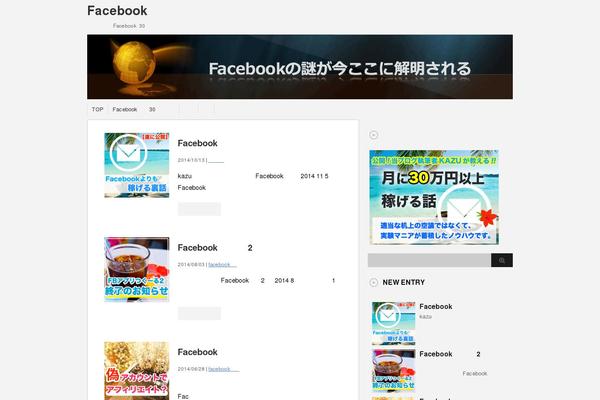Click the circle icon beside NEW ENTRY
Screen dimensions: 600x400
(373, 282)
